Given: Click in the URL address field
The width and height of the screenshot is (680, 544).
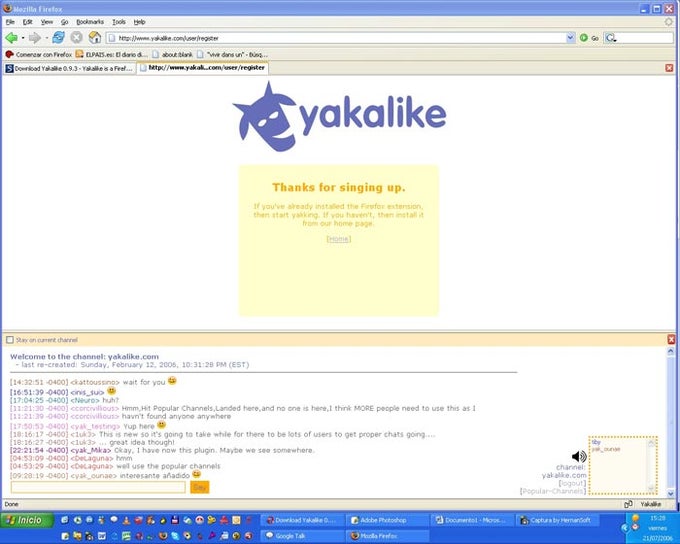Looking at the screenshot, I should (342, 38).
